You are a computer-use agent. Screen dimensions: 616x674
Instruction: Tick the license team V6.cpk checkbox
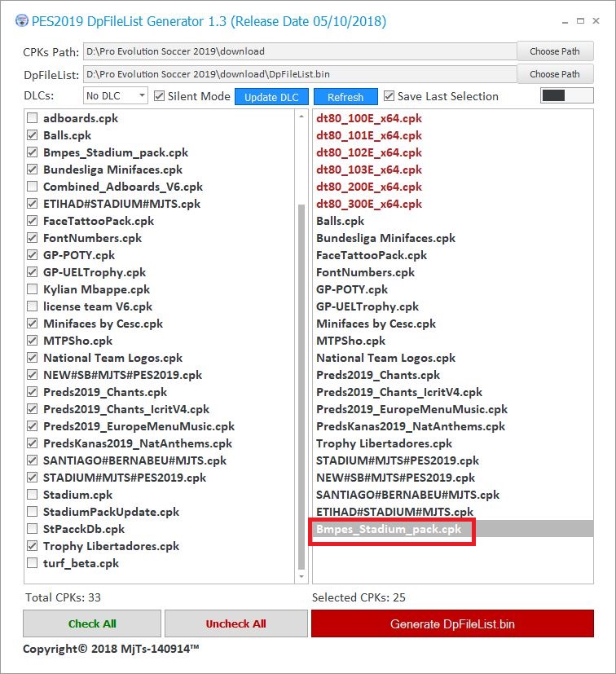point(33,306)
